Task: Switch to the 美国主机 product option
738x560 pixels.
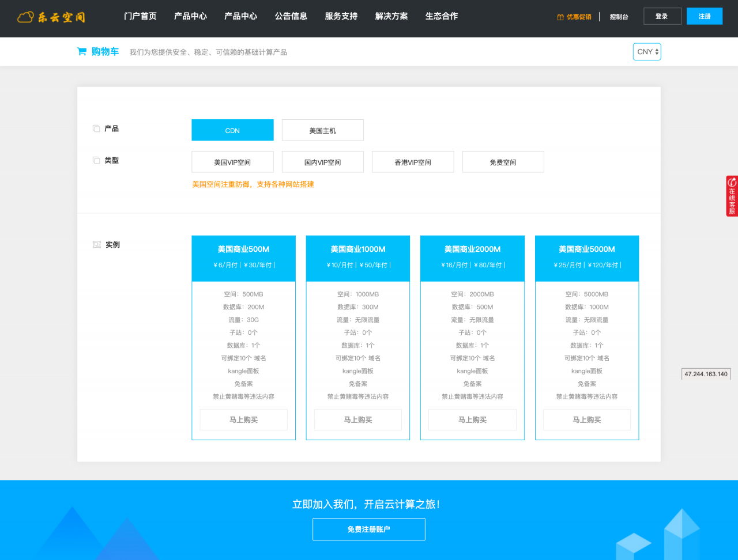Action: coord(322,130)
